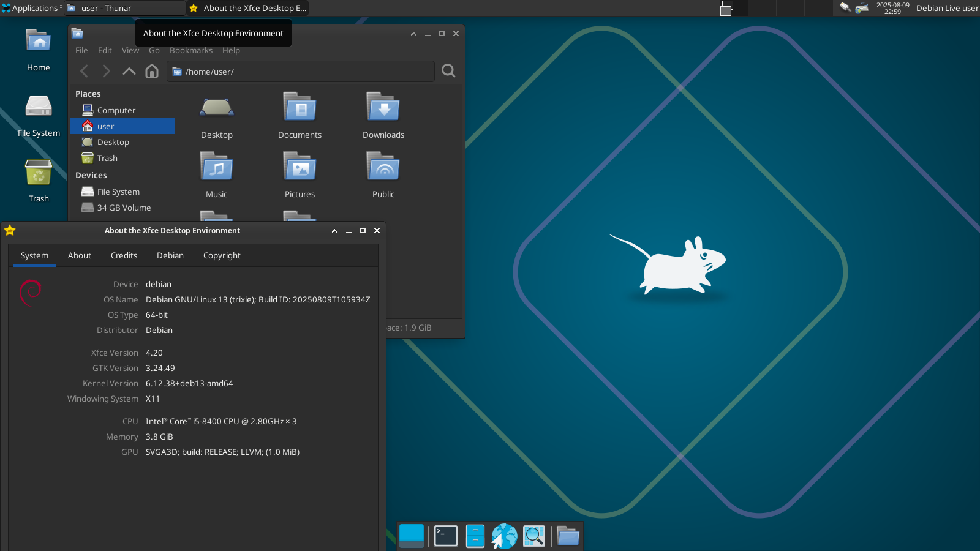
Task: Open the Bookmarks menu in Thunar
Action: click(190, 50)
